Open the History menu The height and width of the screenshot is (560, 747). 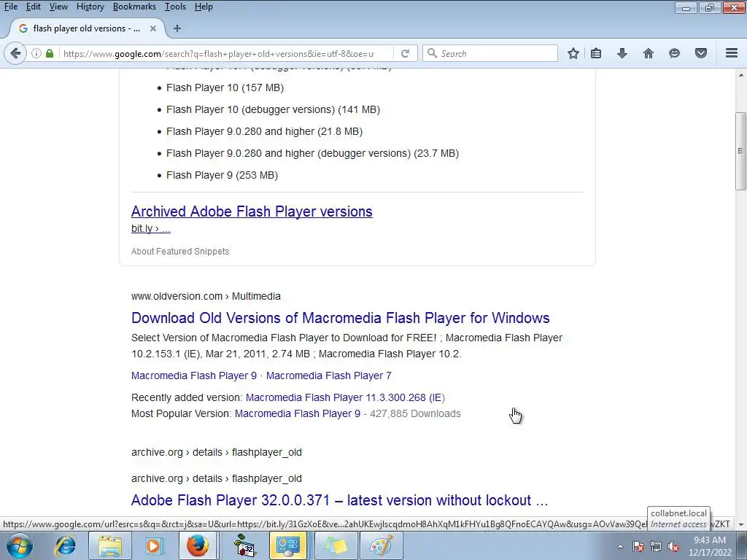coord(90,7)
